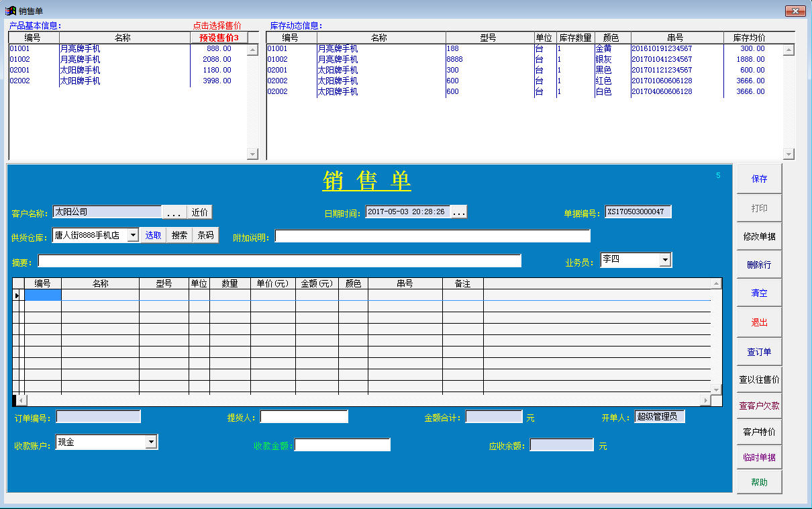Image resolution: width=812 pixels, height=509 pixels.
Task: Click the red 退出 button
Action: [x=759, y=322]
